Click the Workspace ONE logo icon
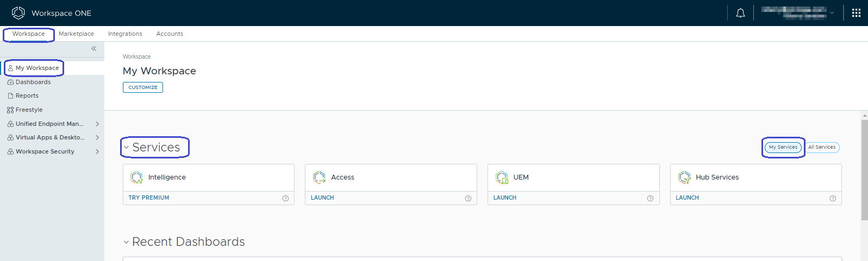 (x=18, y=13)
